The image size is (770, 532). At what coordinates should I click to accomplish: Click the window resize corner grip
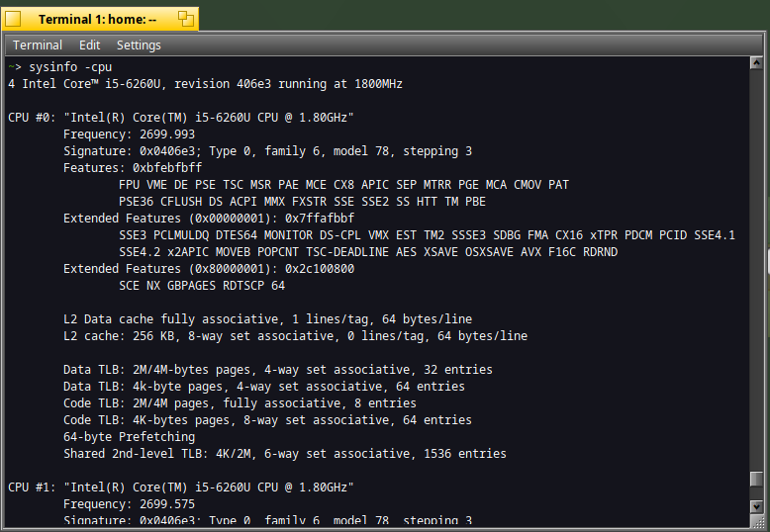[757, 522]
